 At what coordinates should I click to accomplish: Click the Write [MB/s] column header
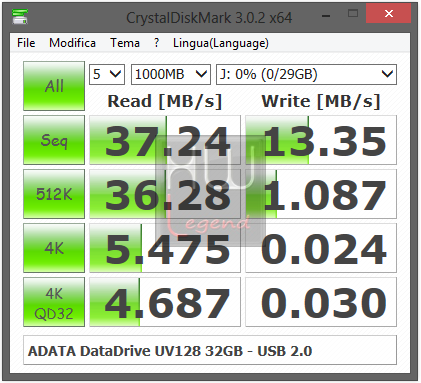(x=321, y=101)
